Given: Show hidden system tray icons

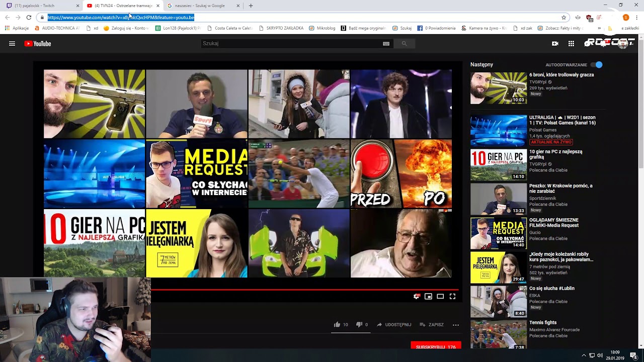Looking at the screenshot, I should click(584, 355).
